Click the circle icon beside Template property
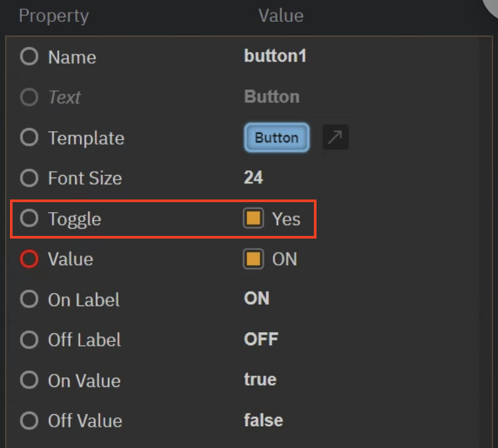Viewport: 498px width, 448px height. coord(29,138)
